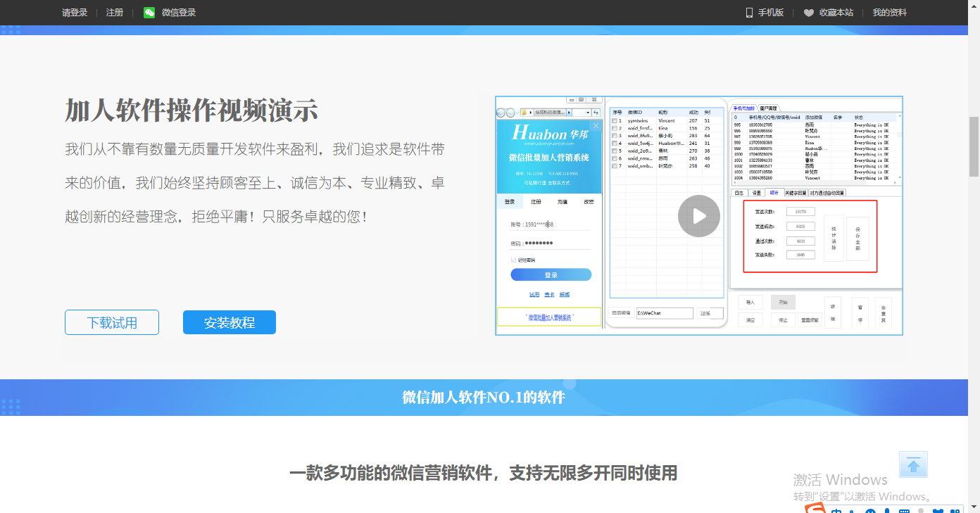
Task: Click the folder icon in the explorer address bar
Action: [x=524, y=113]
